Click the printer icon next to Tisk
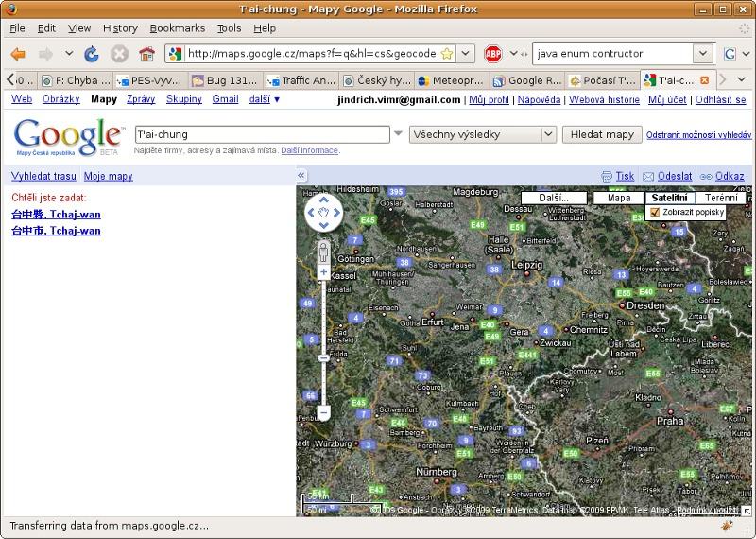756x539 pixels. (607, 177)
